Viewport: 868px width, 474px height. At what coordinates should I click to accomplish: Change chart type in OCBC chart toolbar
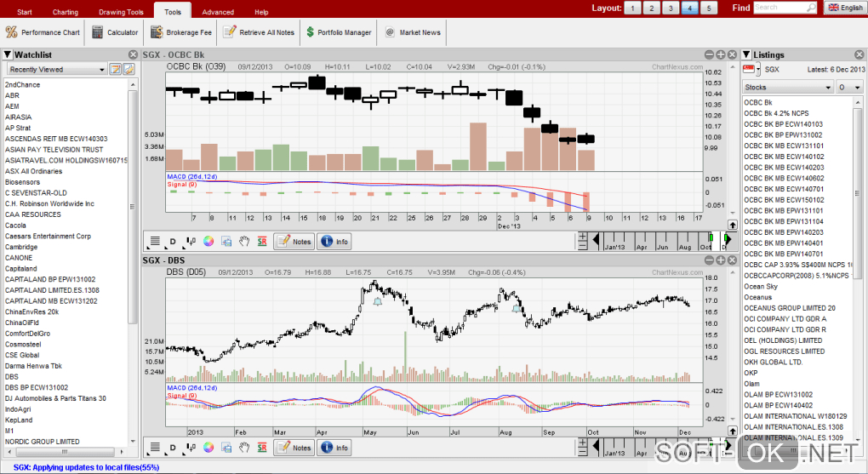(x=191, y=242)
